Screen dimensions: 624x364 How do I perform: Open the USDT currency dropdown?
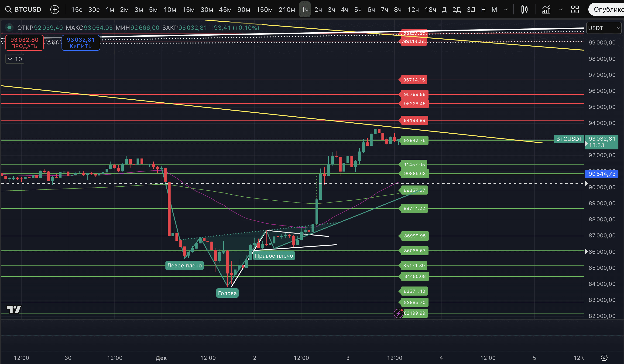[x=603, y=28]
